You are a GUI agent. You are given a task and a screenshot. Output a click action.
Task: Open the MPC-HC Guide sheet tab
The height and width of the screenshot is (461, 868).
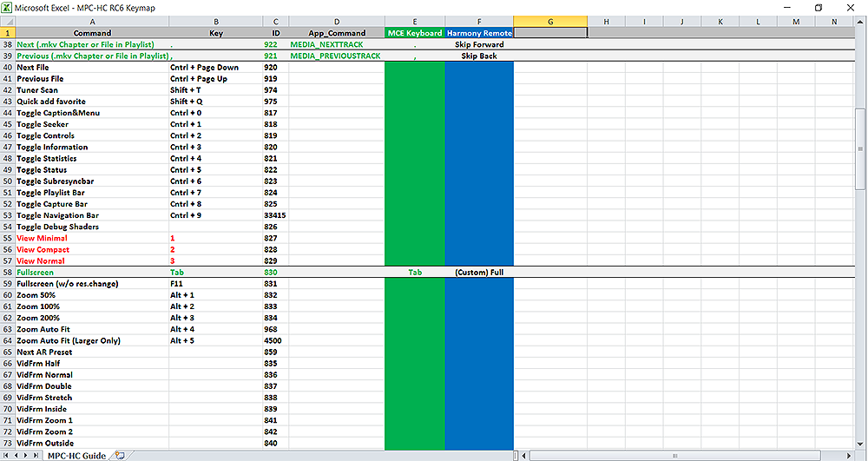[76, 456]
